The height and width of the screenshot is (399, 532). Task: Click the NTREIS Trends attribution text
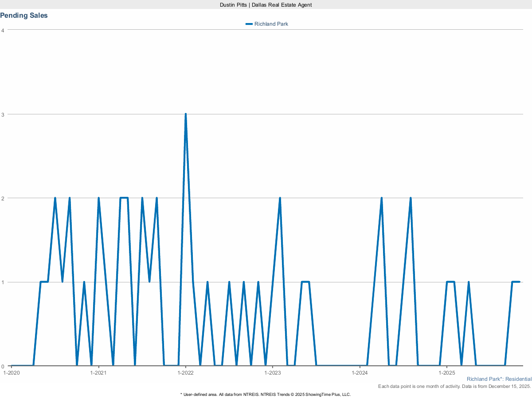pyautogui.click(x=265, y=394)
